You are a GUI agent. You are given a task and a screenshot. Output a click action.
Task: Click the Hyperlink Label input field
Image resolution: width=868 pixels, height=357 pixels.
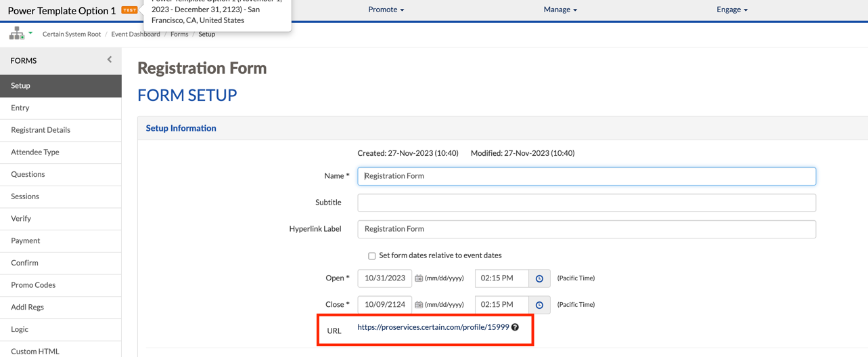587,229
